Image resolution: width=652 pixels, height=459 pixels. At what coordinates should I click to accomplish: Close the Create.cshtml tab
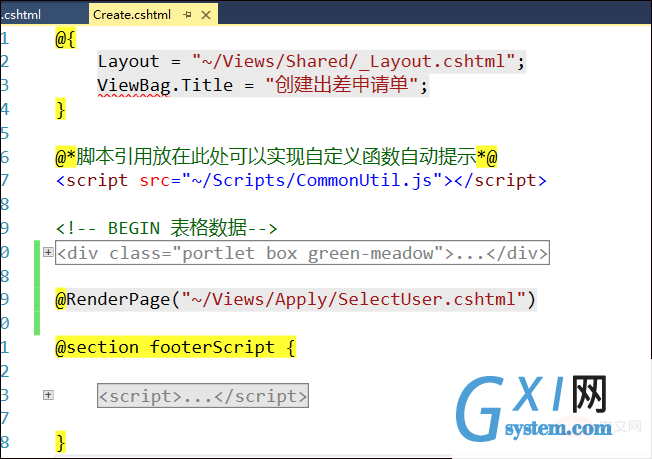click(x=206, y=15)
